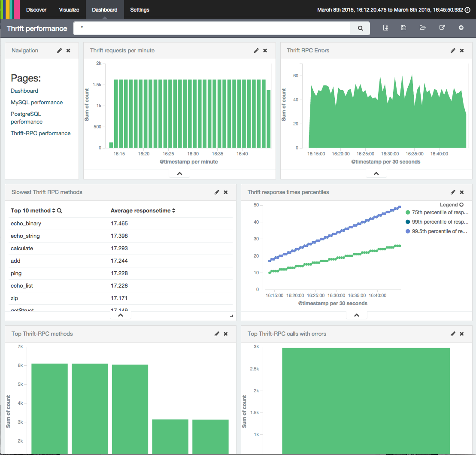Click the dashboard query search field

(x=212, y=28)
